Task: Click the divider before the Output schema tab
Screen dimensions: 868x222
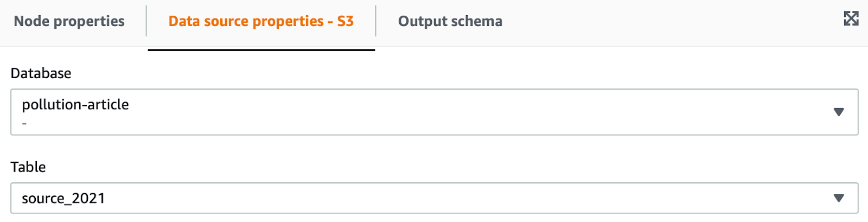Action: tap(375, 21)
